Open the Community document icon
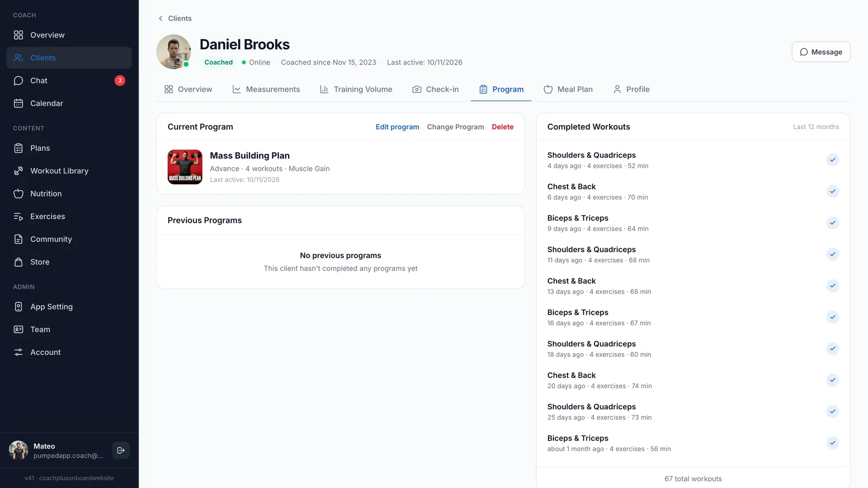The image size is (868, 488). point(18,240)
